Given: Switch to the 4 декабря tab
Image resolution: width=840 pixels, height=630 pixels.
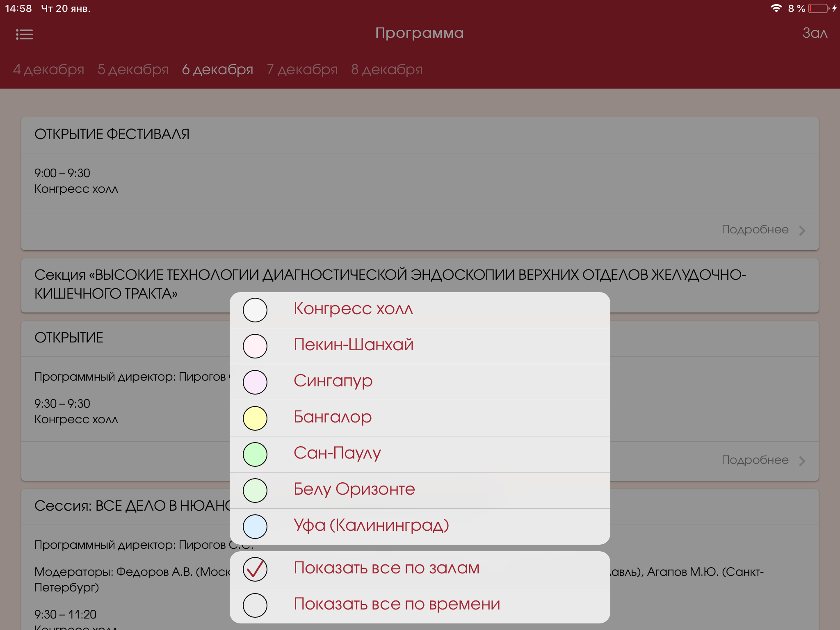Looking at the screenshot, I should click(48, 70).
